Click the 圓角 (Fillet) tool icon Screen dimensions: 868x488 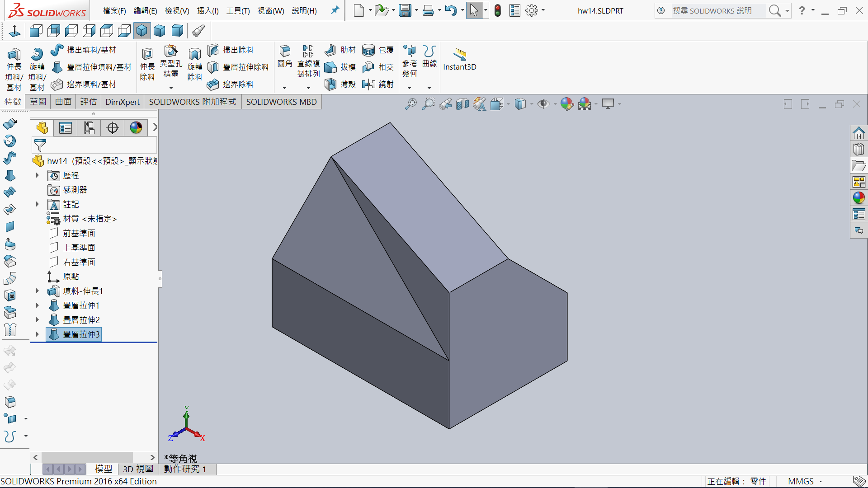click(x=285, y=52)
